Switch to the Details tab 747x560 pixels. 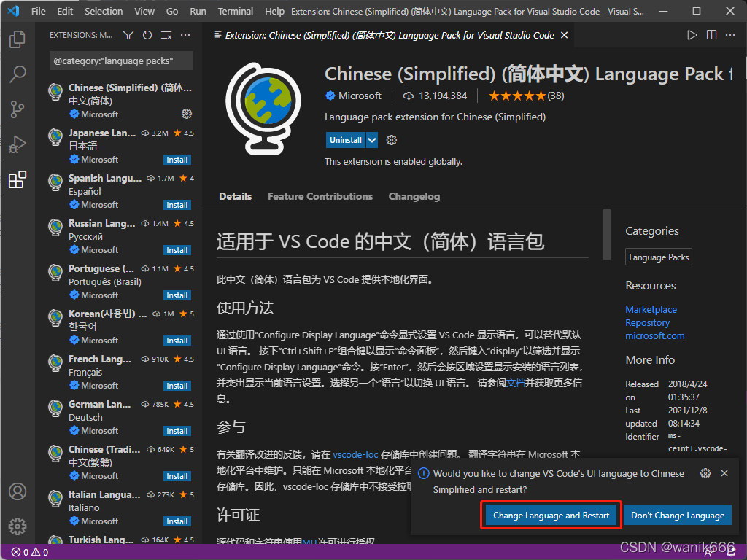(236, 196)
